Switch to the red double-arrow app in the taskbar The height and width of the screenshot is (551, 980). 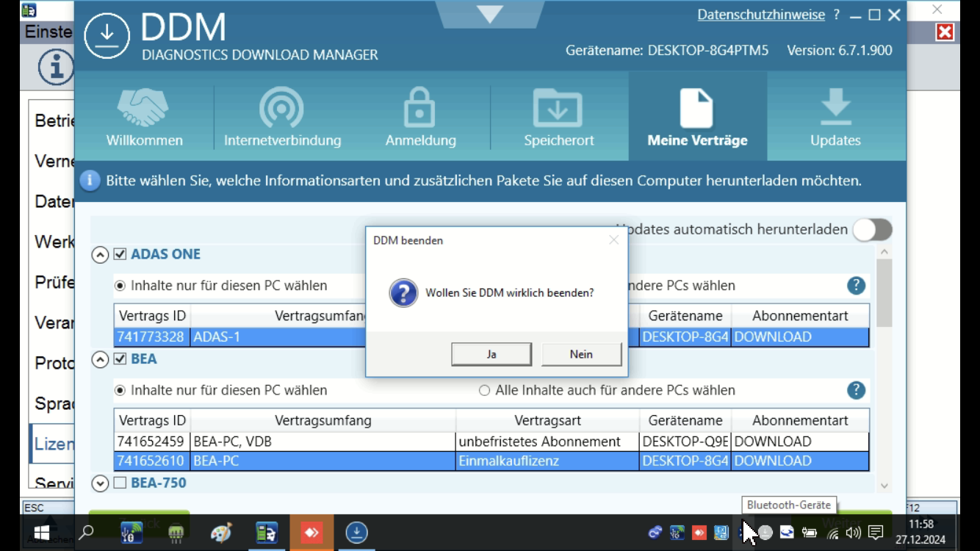point(311,533)
